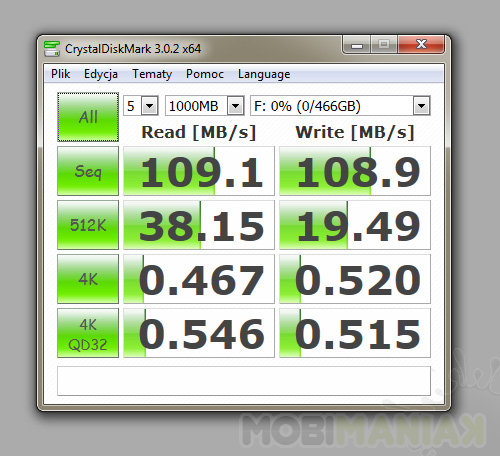The image size is (500, 456).
Task: Open the Edycja menu
Action: point(101,74)
